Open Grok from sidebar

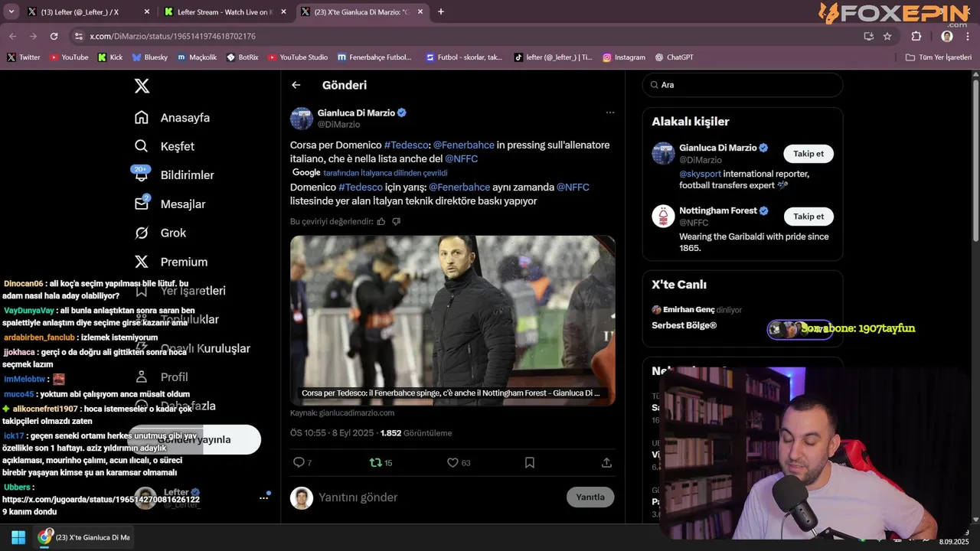point(160,233)
